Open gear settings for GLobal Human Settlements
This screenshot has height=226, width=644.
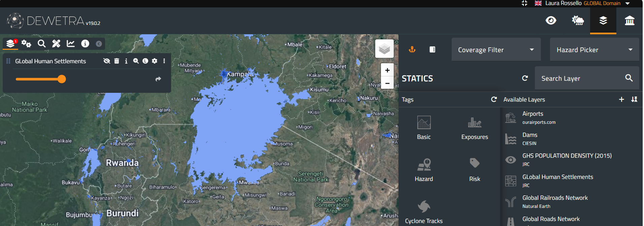155,61
